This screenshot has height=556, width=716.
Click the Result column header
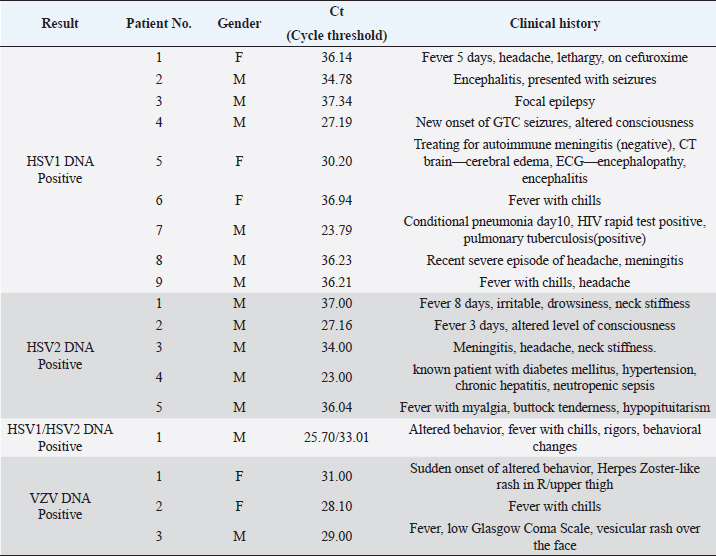[60, 23]
